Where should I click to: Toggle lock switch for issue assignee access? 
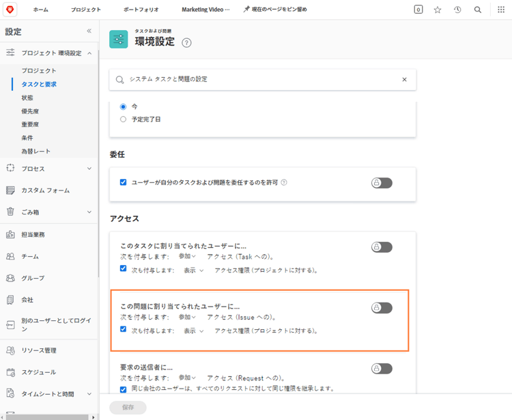(382, 307)
